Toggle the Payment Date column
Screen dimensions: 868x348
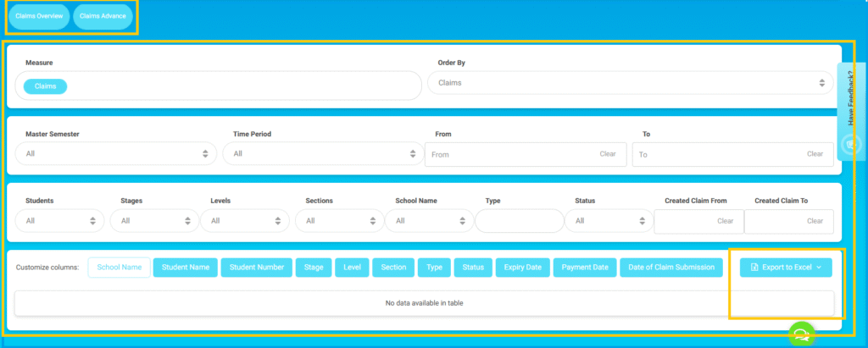tap(585, 268)
